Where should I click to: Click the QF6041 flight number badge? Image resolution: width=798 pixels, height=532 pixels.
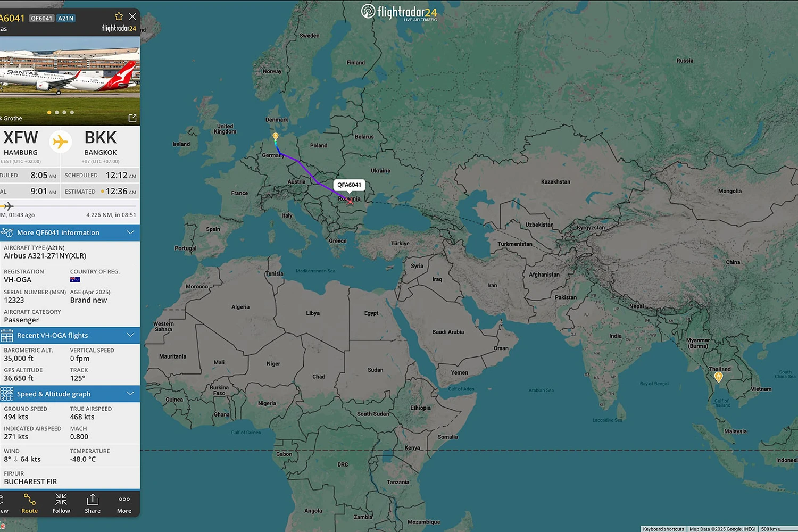tap(41, 18)
